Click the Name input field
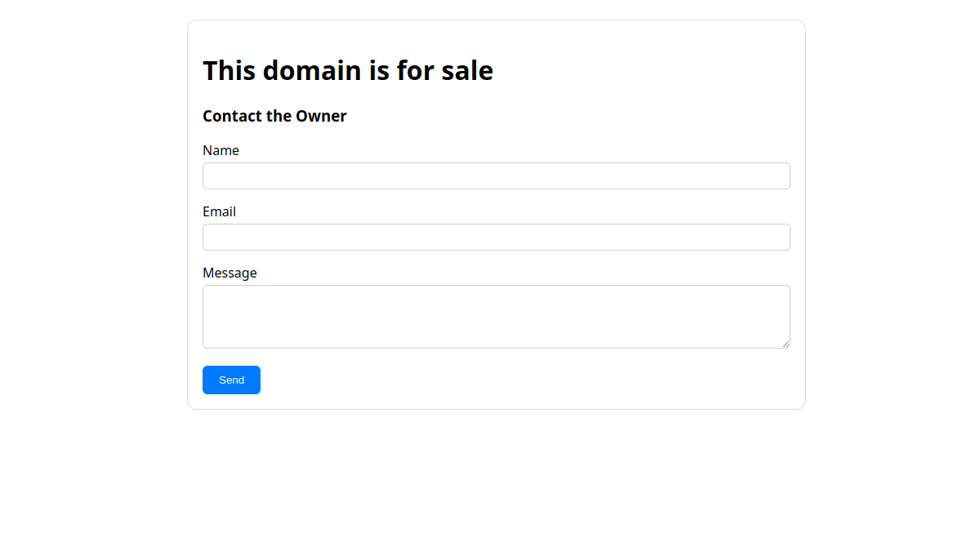Viewport: 980px width, 551px height. [x=497, y=176]
